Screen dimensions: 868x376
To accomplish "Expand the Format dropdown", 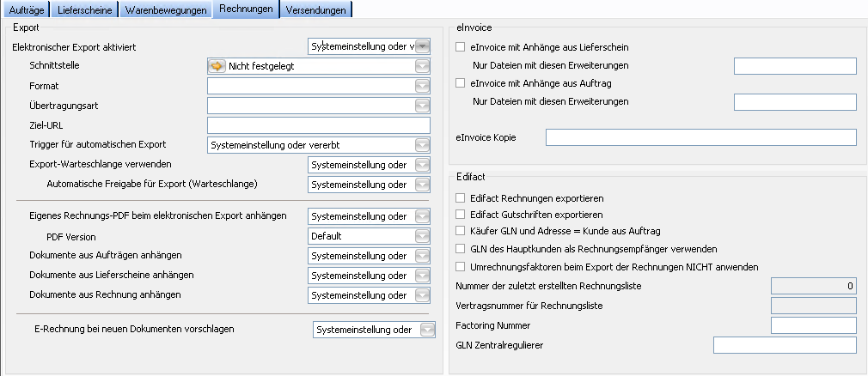I will [x=422, y=86].
